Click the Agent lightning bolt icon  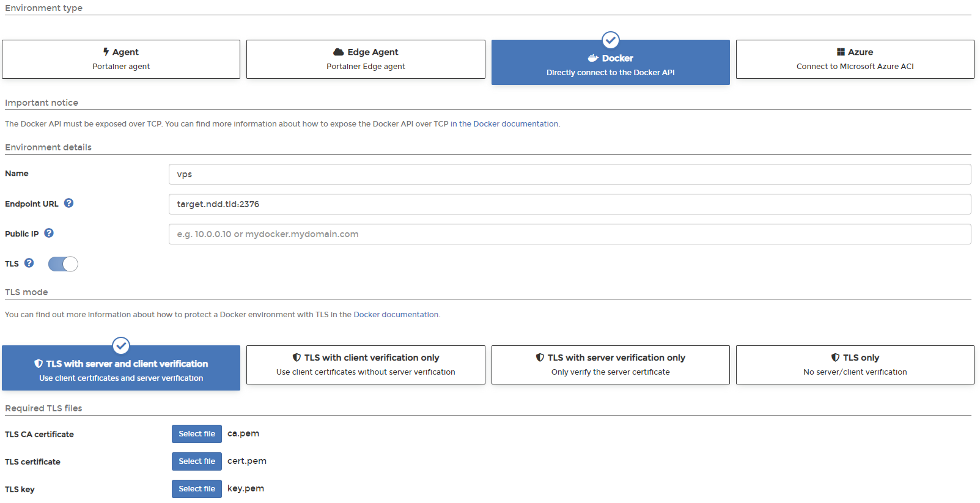click(106, 52)
